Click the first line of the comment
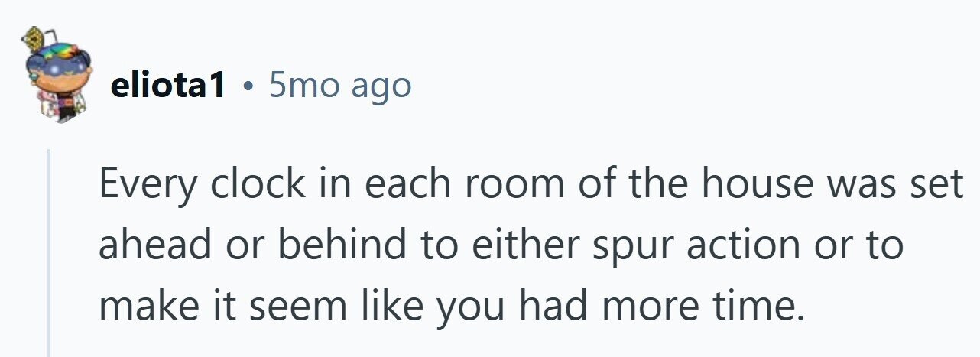This screenshot has width=980, height=357. click(531, 187)
